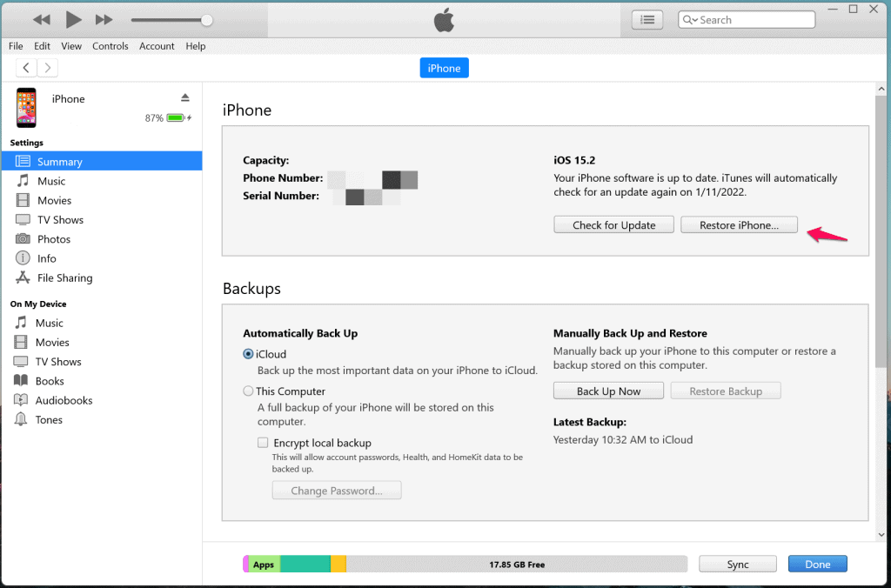Eject the iPhone using eject icon

tap(185, 97)
